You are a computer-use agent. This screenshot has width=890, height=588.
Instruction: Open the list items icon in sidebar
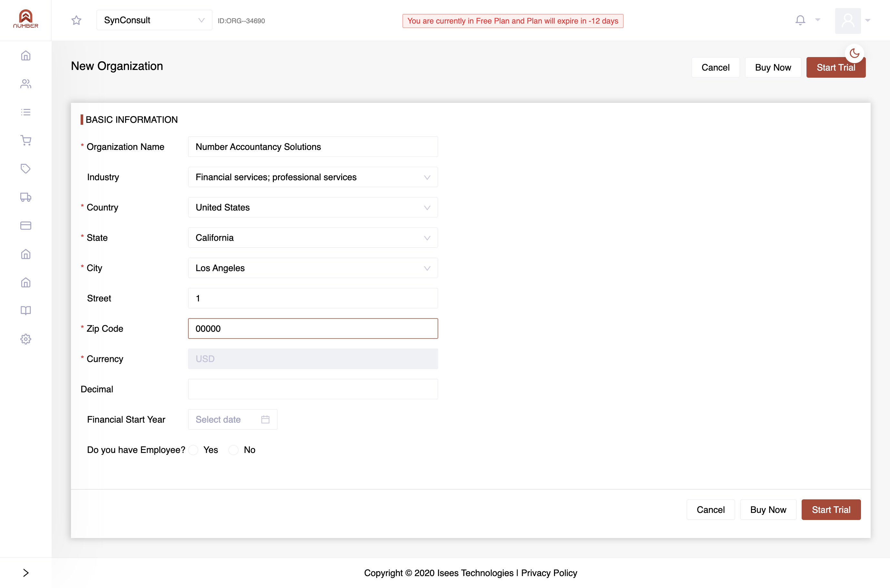(x=25, y=112)
